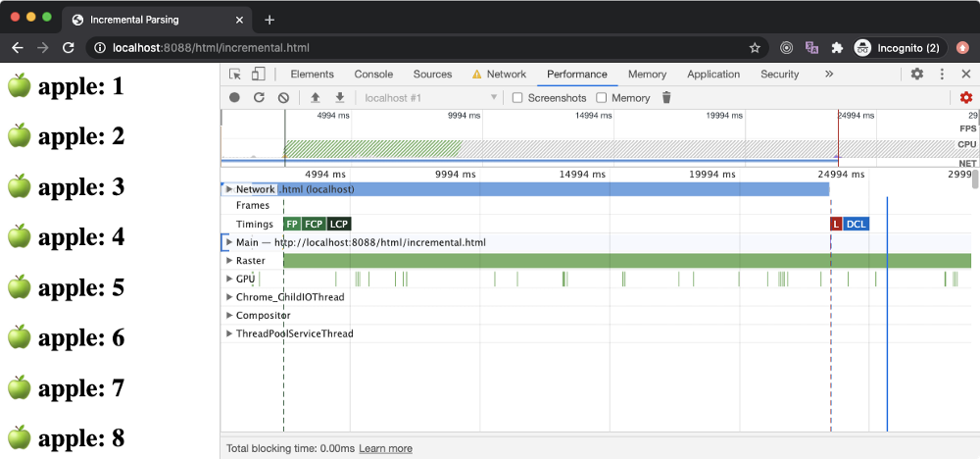Close the Incremental Parsing tab
Image resolution: width=980 pixels, height=459 pixels.
239,20
